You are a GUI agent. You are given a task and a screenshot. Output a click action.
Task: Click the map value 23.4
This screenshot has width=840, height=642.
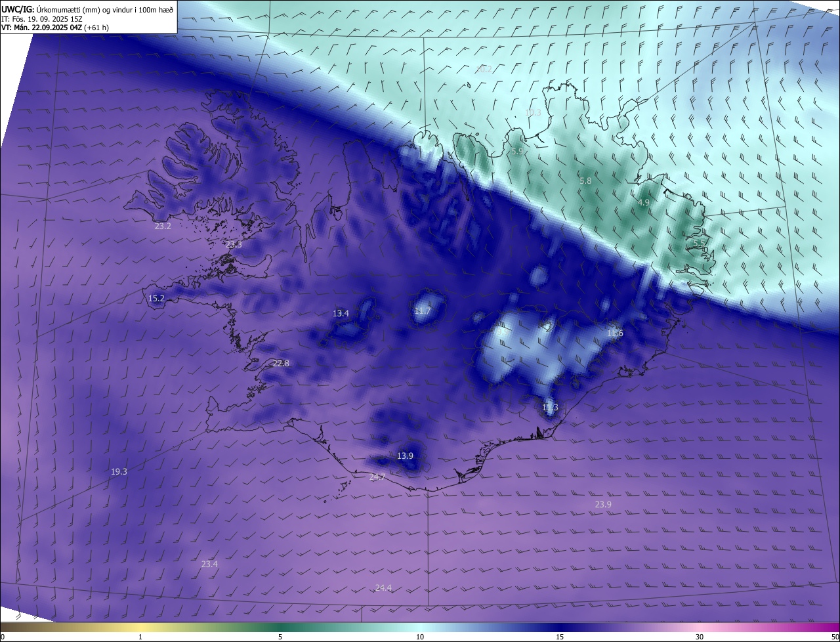tap(209, 565)
